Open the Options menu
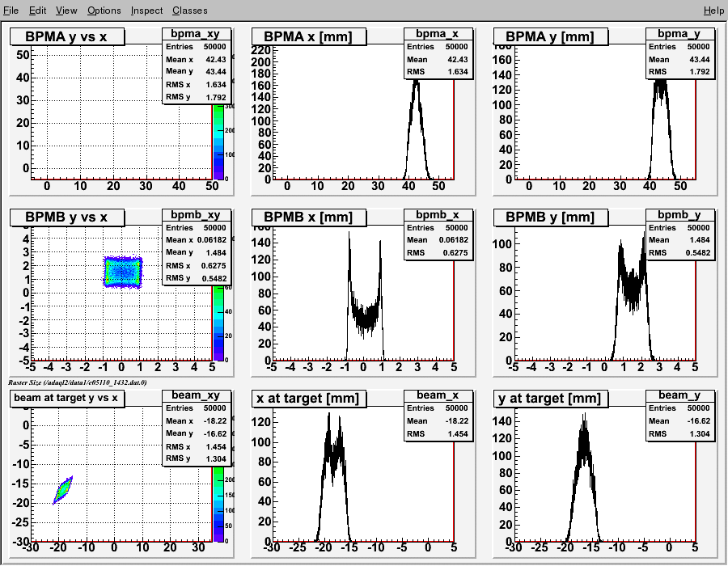The image size is (728, 566). click(x=104, y=11)
